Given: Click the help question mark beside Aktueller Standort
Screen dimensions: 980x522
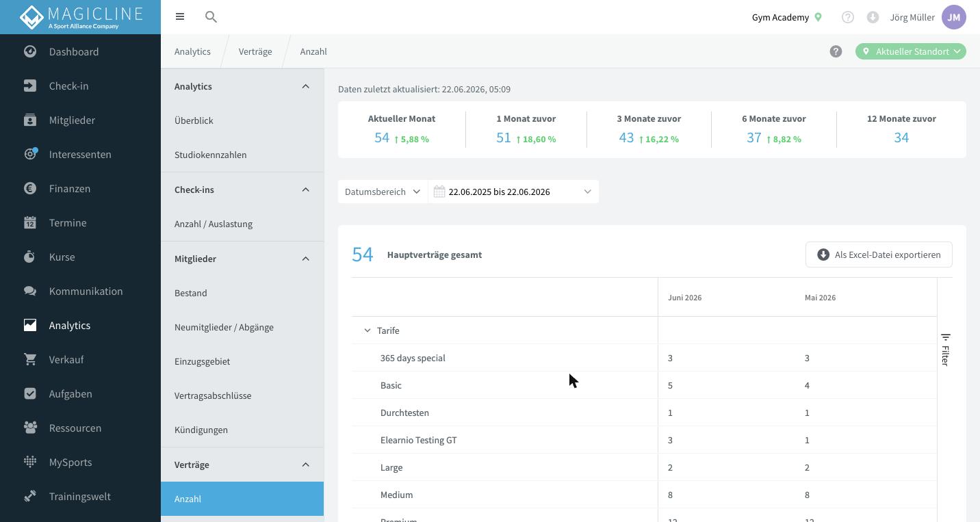Looking at the screenshot, I should click(836, 51).
